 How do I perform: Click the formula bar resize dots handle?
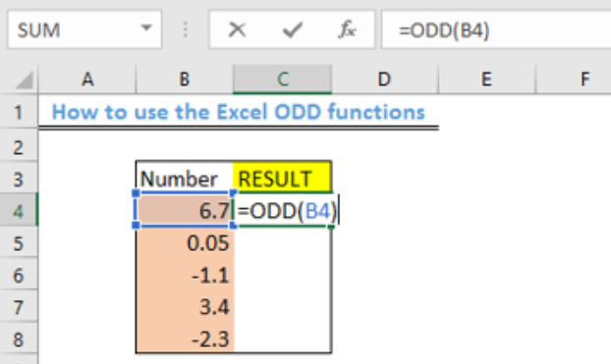point(185,29)
